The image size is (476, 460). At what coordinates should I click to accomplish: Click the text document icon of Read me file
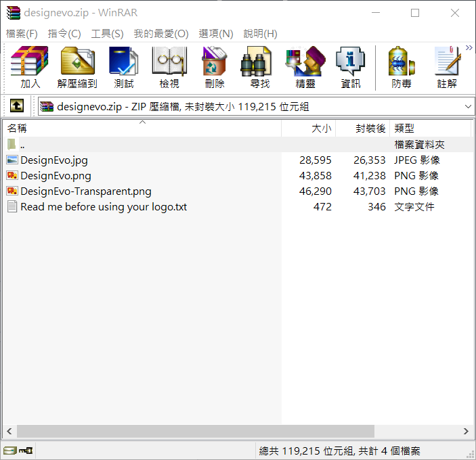click(x=12, y=206)
